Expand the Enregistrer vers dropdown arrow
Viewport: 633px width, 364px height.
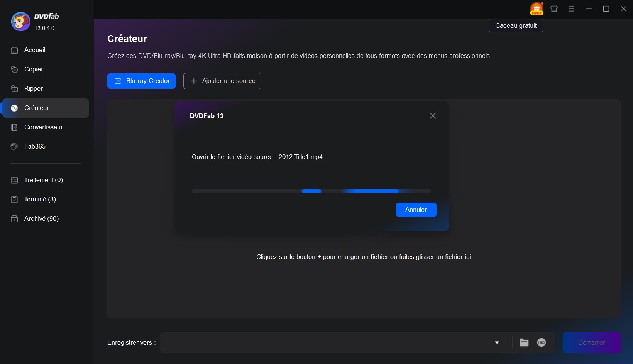click(x=497, y=343)
